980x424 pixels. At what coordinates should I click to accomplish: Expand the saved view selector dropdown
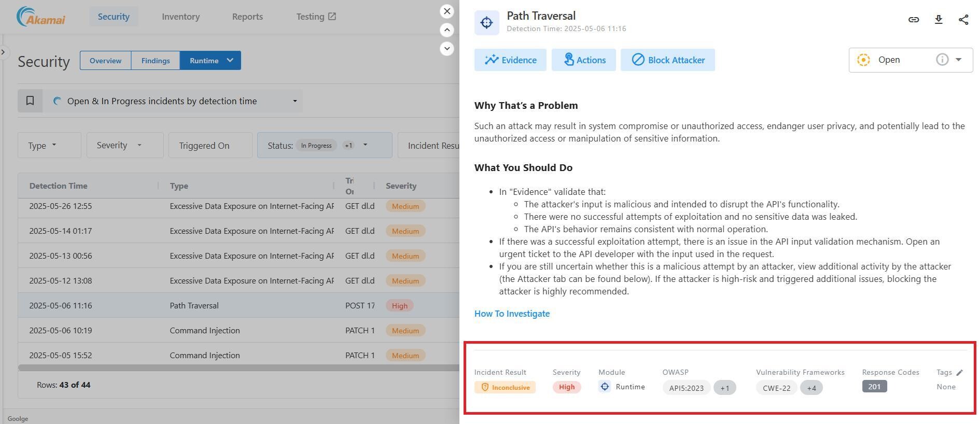coord(295,101)
